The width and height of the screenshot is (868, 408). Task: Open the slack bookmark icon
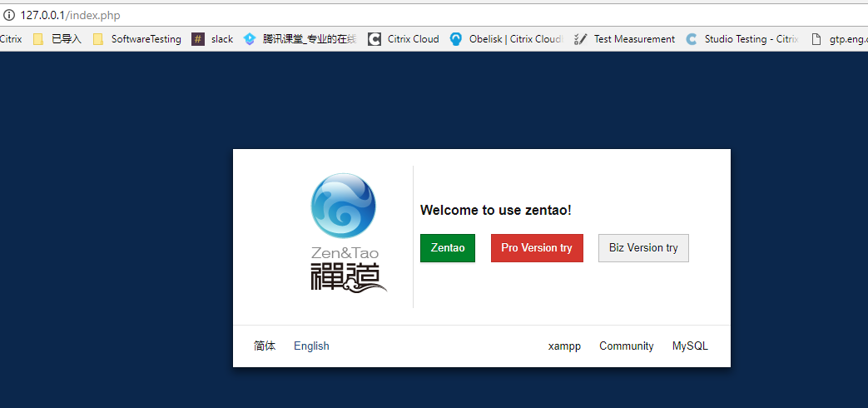pos(197,39)
